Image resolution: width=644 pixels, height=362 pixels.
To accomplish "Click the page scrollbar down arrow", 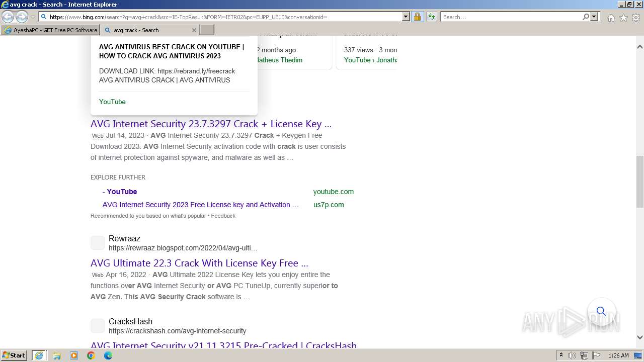I will click(639, 337).
